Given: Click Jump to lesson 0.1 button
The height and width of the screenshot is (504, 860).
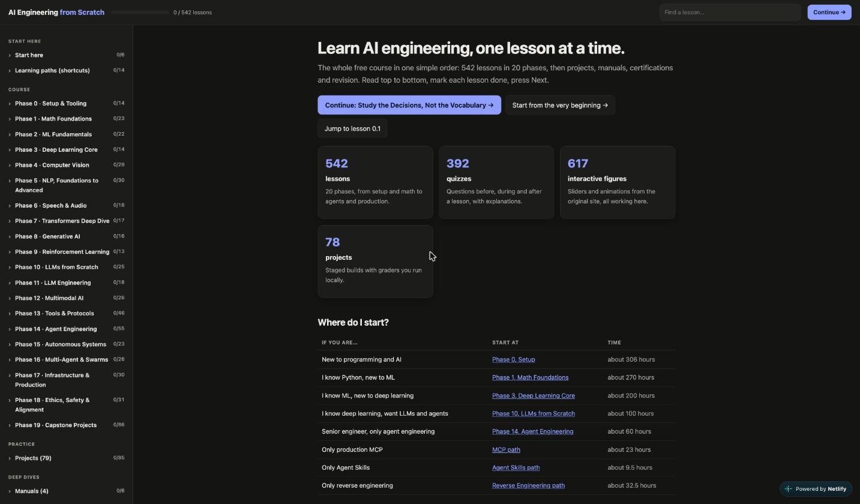Looking at the screenshot, I should (x=352, y=128).
